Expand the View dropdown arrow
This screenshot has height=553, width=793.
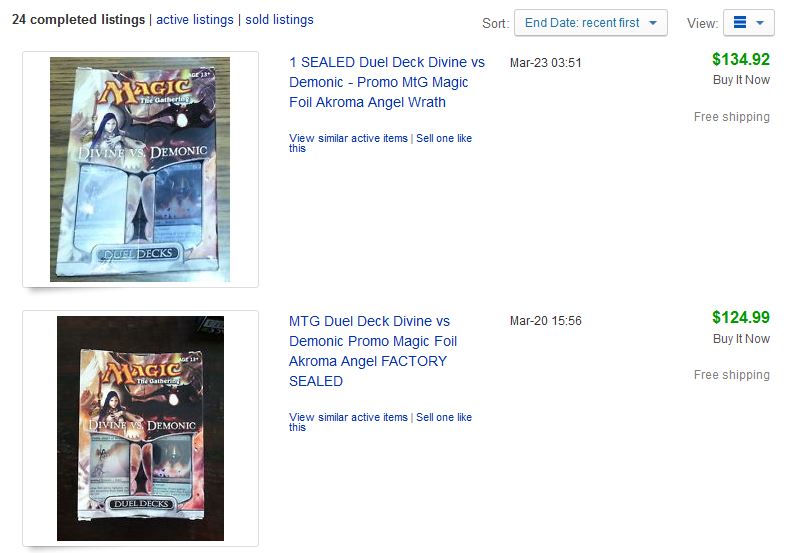coord(760,23)
